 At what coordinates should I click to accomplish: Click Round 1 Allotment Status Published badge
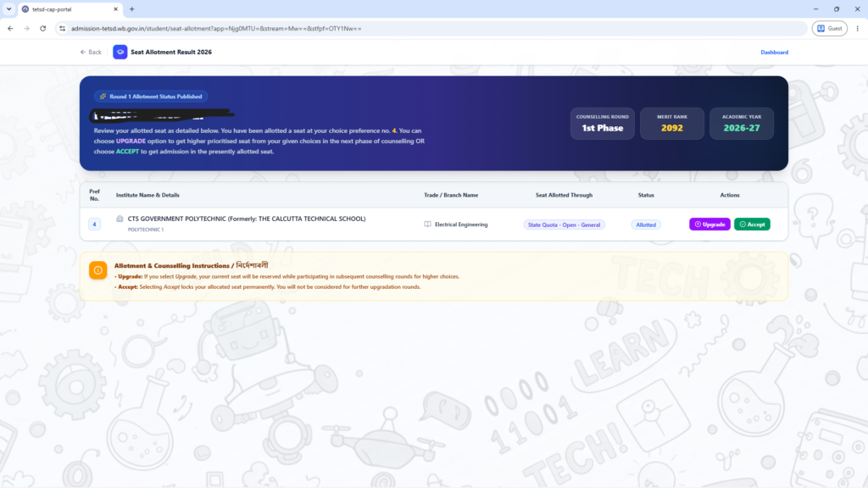151,97
